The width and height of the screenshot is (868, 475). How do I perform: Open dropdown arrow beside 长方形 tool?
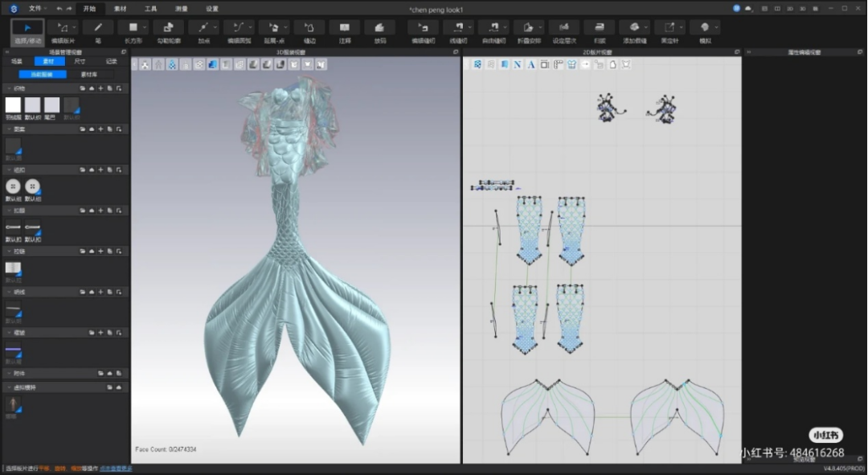coord(145,27)
